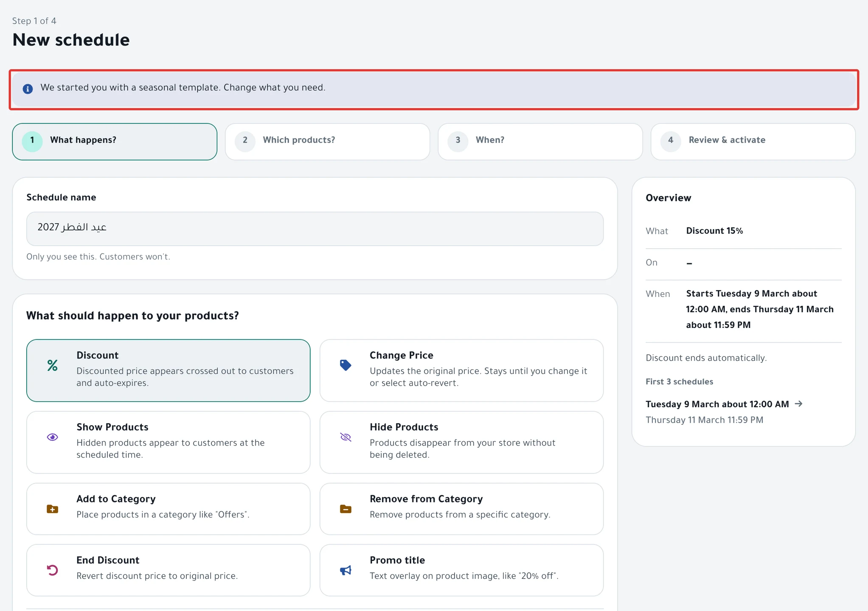Select the Remove from Category title
The height and width of the screenshot is (611, 868).
[x=426, y=499]
